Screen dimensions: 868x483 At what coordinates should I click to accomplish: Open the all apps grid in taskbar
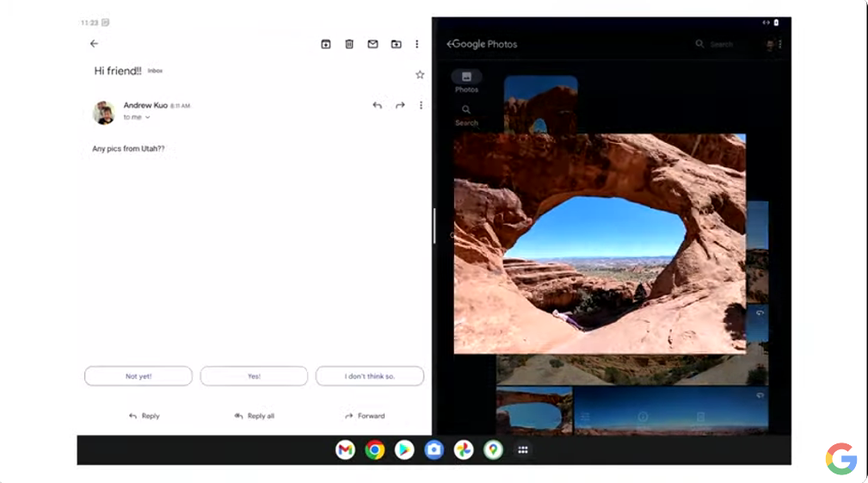tap(522, 449)
